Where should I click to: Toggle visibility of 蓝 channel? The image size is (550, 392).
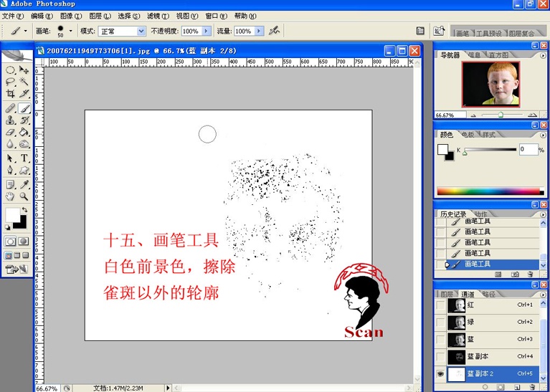440,340
